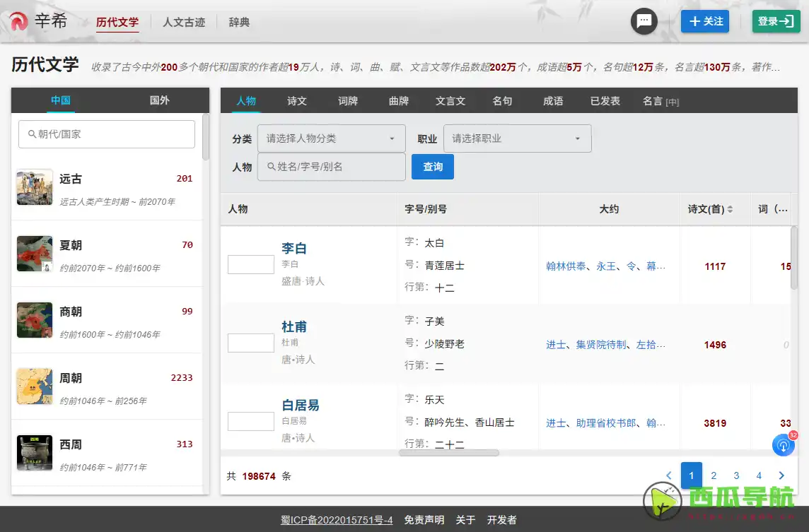The image size is (809, 532).
Task: Open the 远古 dynasty entry title
Action: pyautogui.click(x=71, y=179)
